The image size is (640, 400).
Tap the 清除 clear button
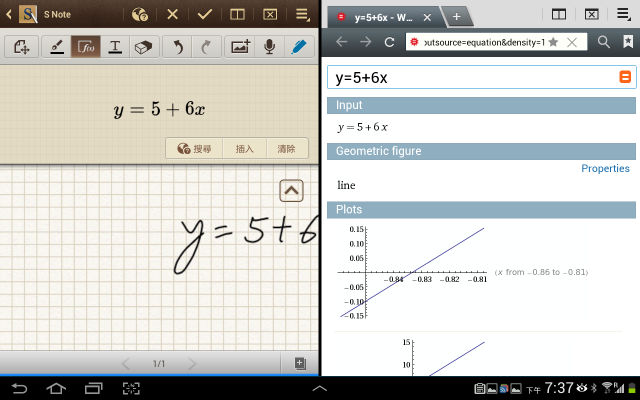coord(287,149)
